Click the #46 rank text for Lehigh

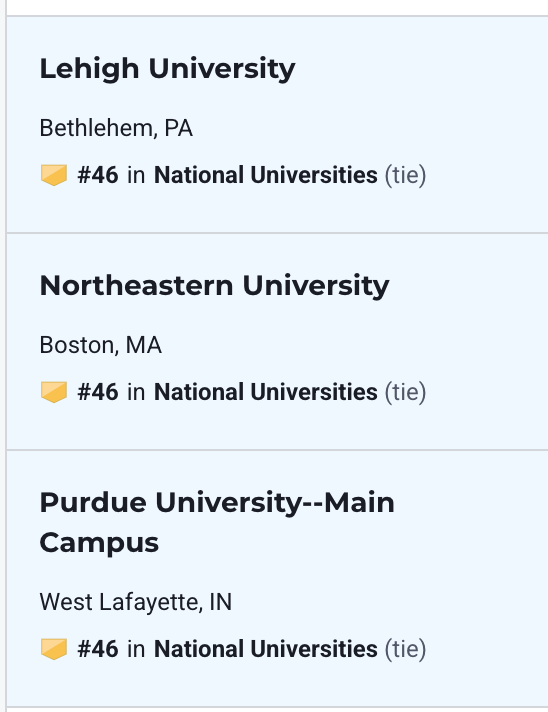point(98,175)
